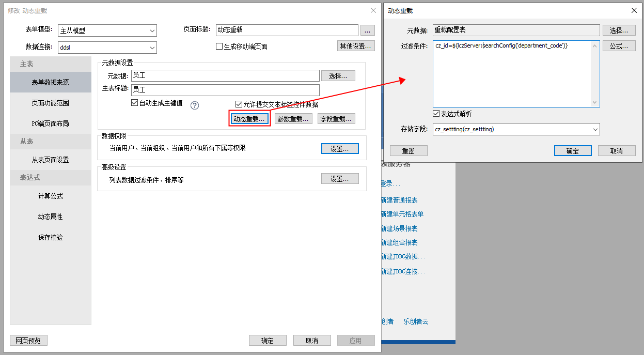The image size is (644, 355).
Task: Open 从表页面设置 in sidebar
Action: pyautogui.click(x=50, y=160)
